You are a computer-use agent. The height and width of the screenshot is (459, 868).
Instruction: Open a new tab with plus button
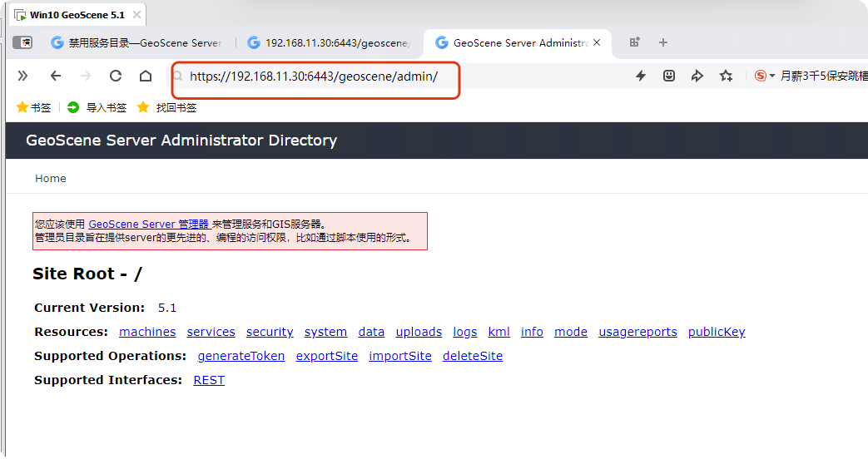[x=663, y=42]
